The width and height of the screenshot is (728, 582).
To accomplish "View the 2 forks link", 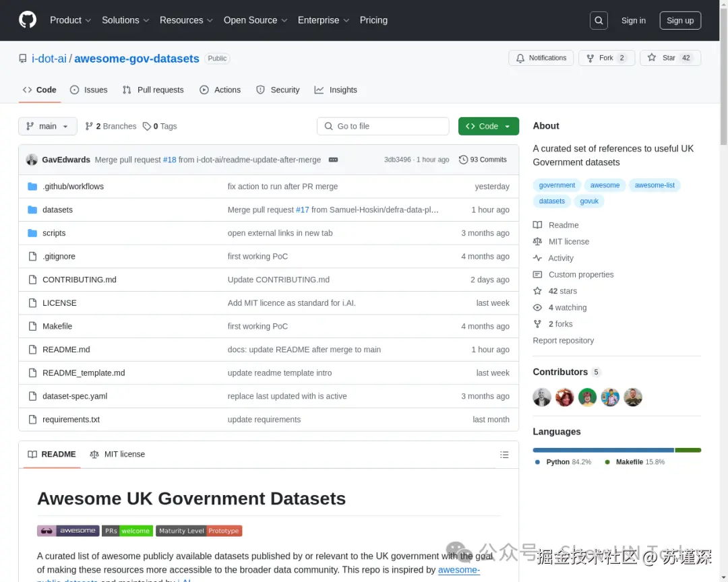I will (x=553, y=324).
